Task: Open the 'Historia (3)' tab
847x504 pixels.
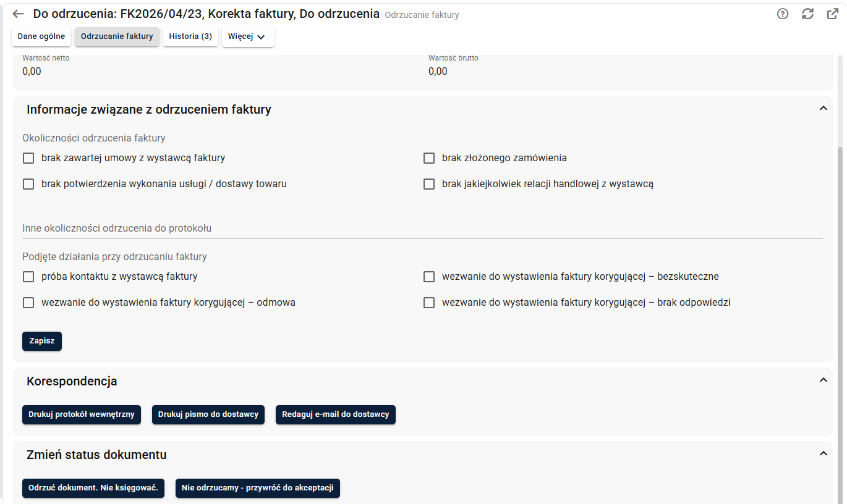Action: (x=190, y=37)
